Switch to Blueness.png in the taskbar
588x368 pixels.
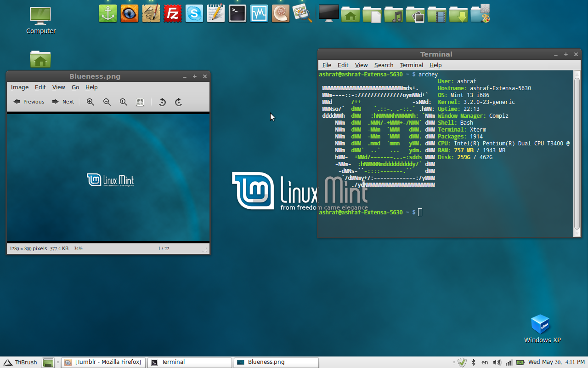point(276,362)
